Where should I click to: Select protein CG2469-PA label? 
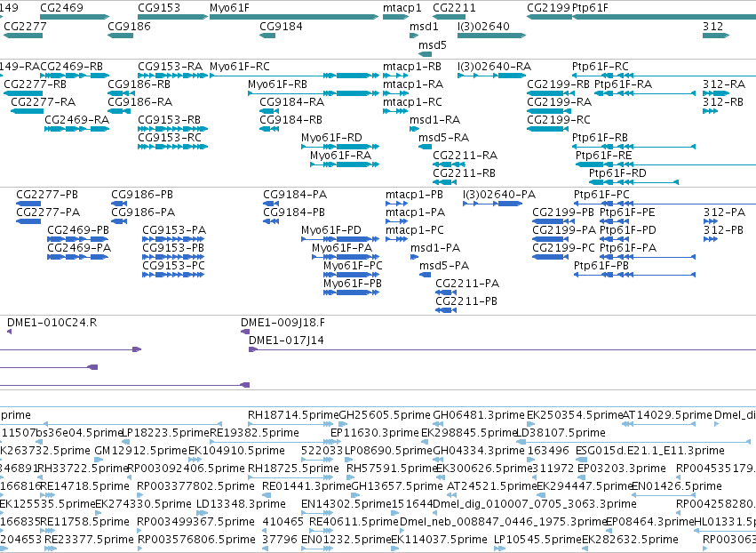pyautogui.click(x=79, y=247)
